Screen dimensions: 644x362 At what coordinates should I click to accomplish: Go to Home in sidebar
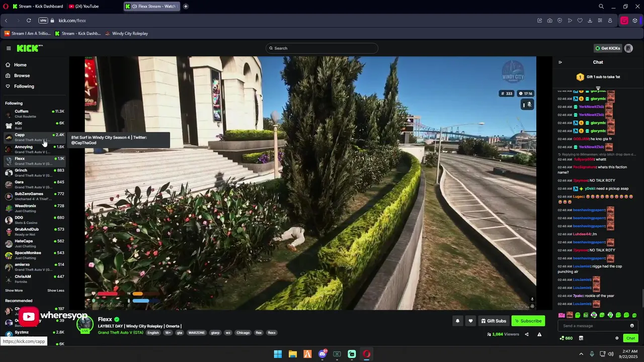[16, 65]
